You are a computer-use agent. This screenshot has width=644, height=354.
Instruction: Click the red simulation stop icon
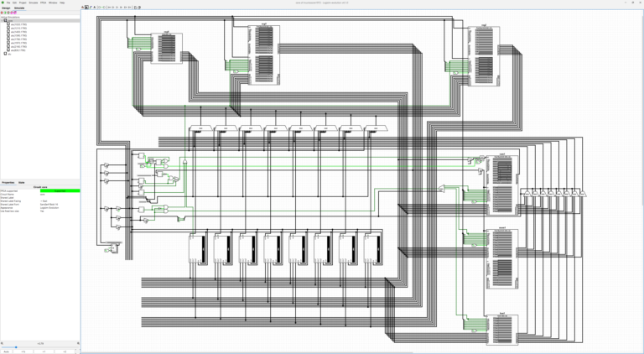coord(2,13)
